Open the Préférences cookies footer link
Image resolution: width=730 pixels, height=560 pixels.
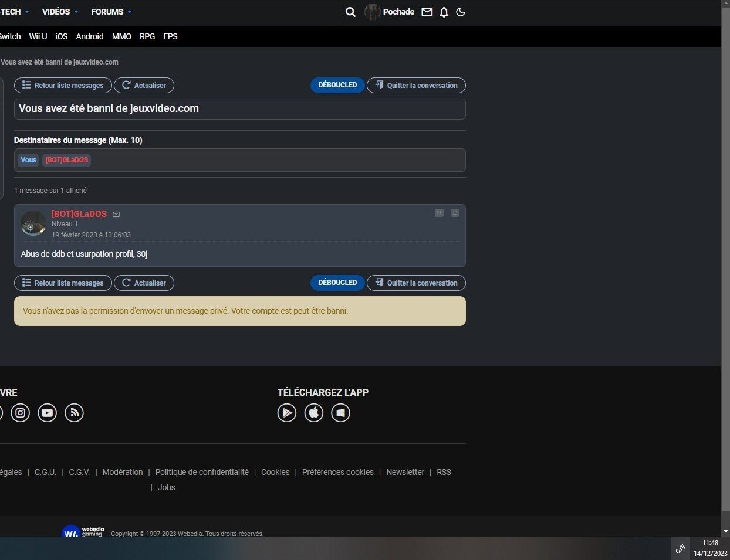[x=338, y=472]
